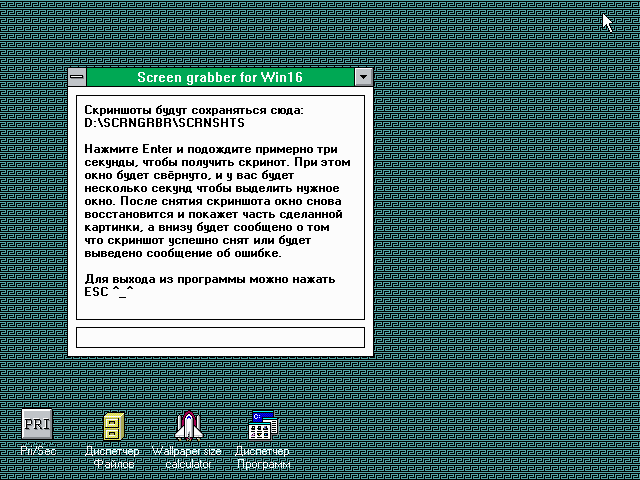Click the PriSec icon label text
The width and height of the screenshot is (640, 480).
[x=38, y=452]
